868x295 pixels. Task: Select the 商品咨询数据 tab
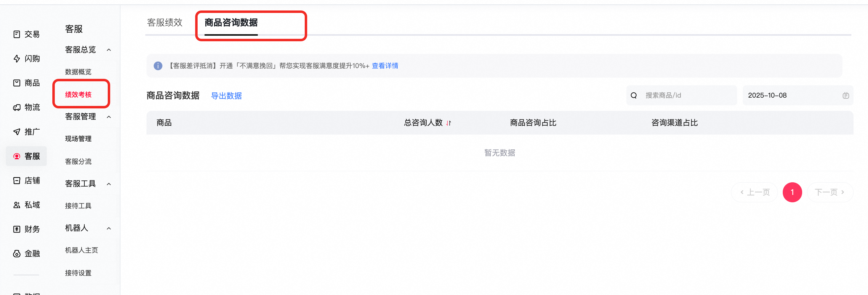point(231,22)
